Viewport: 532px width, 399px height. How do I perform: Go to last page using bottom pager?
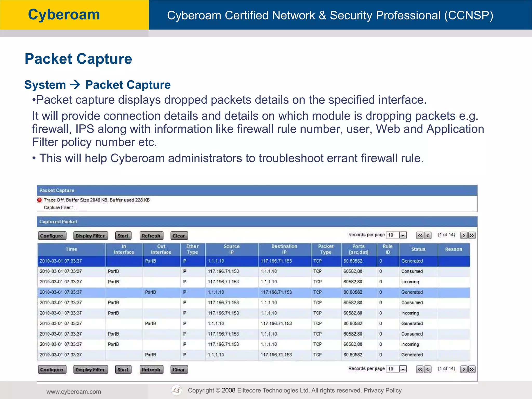point(472,369)
